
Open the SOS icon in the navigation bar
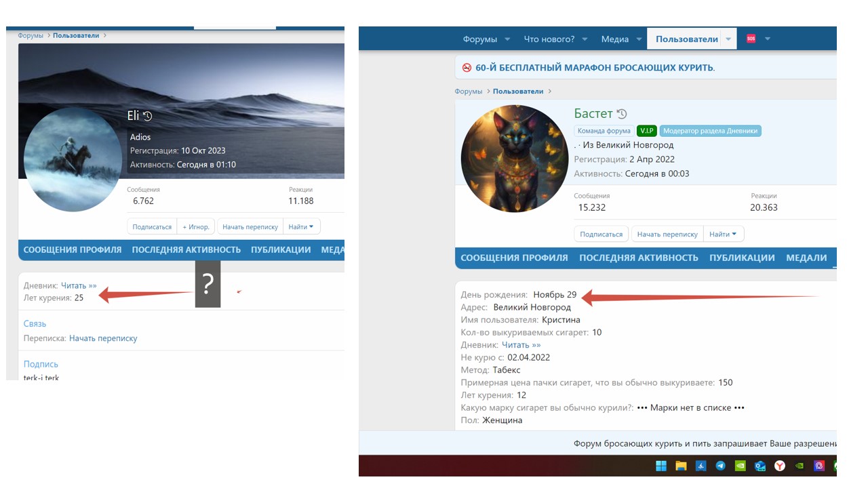click(751, 39)
